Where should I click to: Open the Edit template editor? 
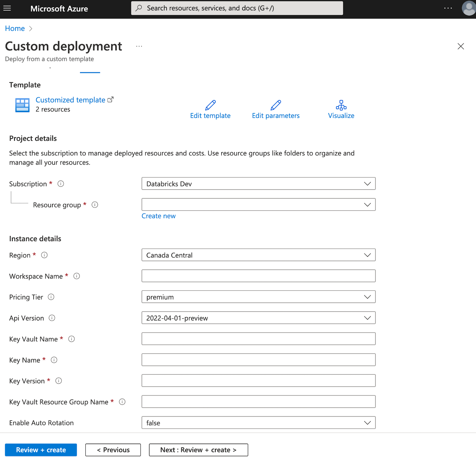pos(210,109)
